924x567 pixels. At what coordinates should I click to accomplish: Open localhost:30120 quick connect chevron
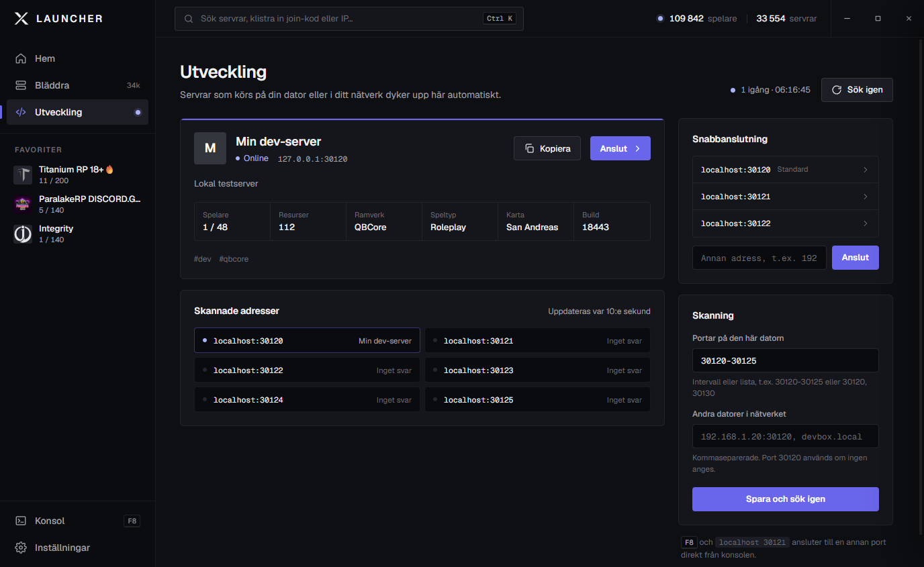[x=866, y=170]
